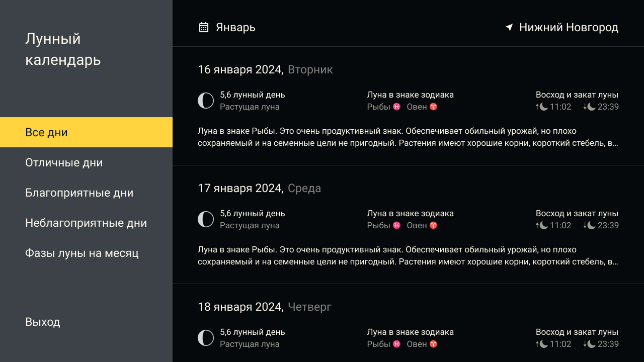Image resolution: width=644 pixels, height=362 pixels.
Task: Open the Нижний Новгород city selector
Action: (x=569, y=27)
